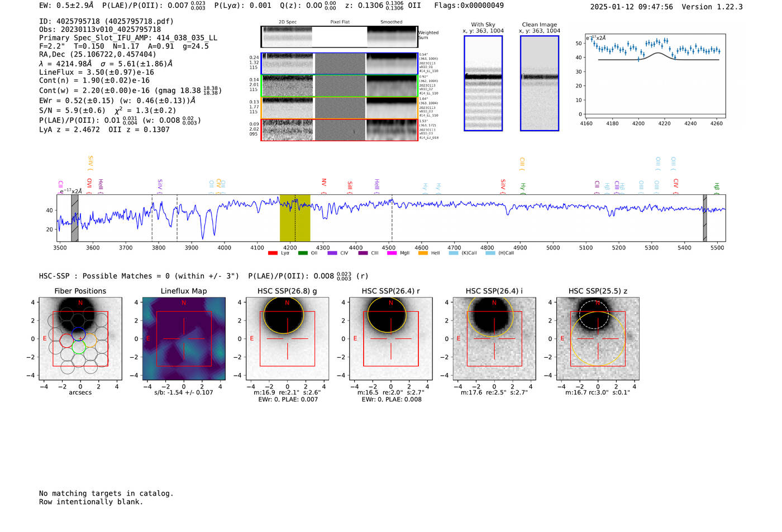Open the HSC SSP(26.4) r image

(x=391, y=339)
